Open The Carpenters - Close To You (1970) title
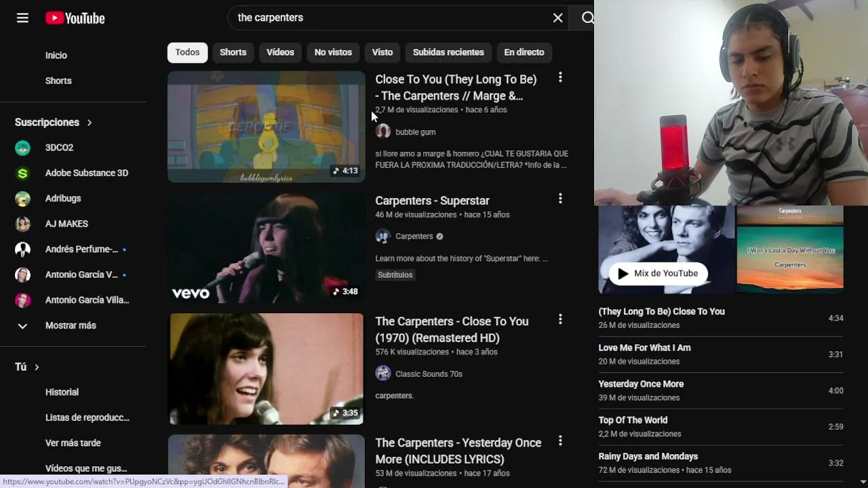This screenshot has width=868, height=488. 452,329
